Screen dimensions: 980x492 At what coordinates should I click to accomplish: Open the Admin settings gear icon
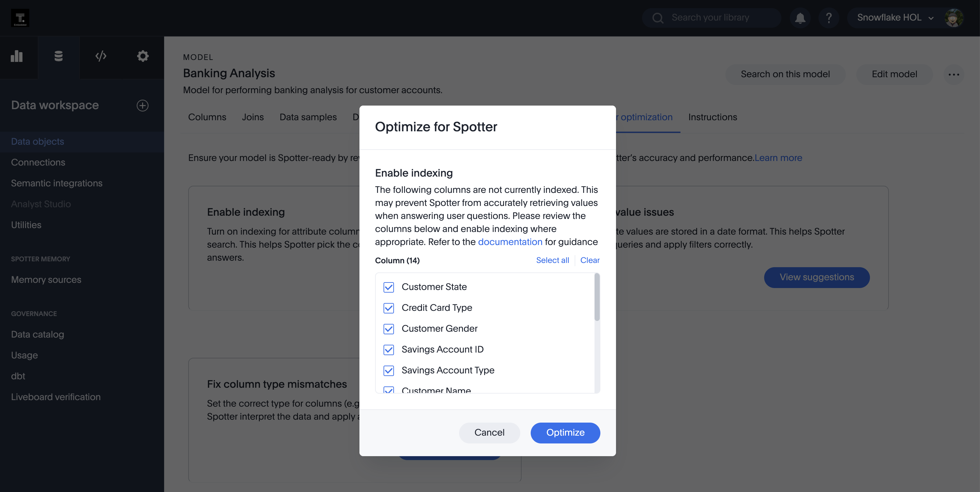(143, 56)
